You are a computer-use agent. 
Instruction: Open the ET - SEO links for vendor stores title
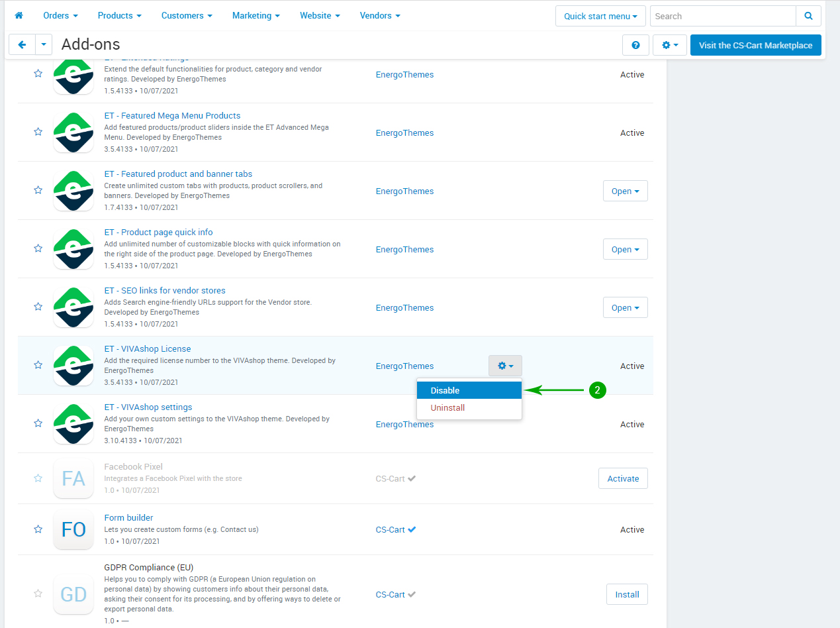(165, 291)
